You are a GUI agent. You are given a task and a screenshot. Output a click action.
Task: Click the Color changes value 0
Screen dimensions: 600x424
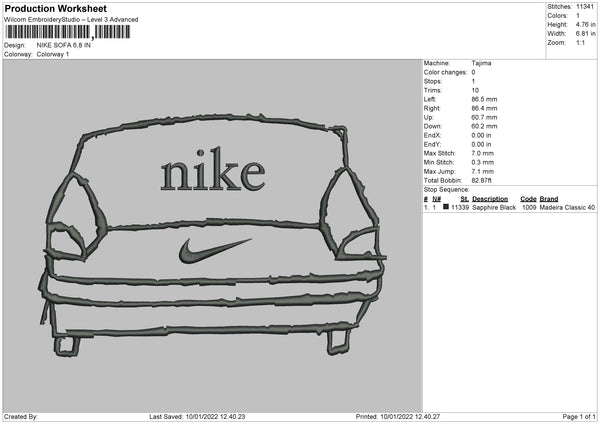(473, 72)
